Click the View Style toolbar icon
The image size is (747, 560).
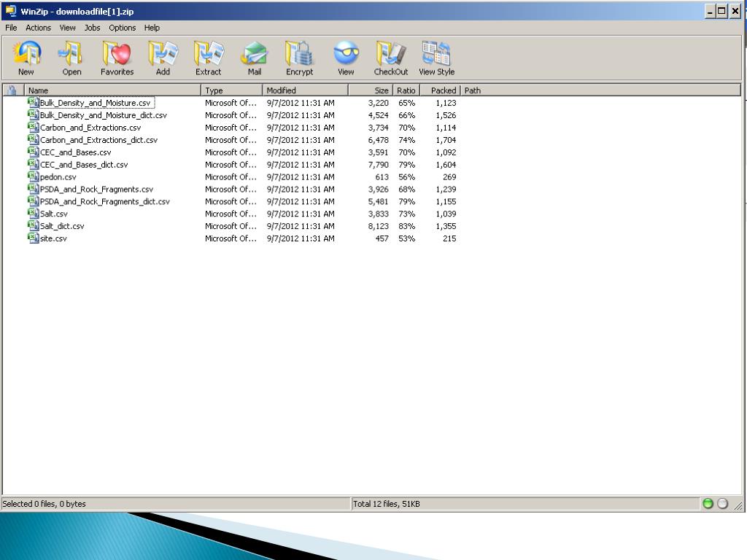pos(436,53)
